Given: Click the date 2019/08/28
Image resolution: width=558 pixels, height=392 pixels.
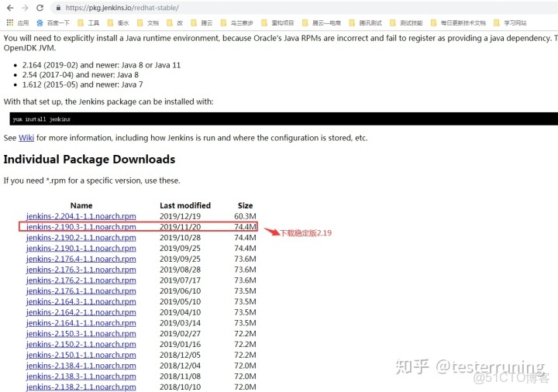Looking at the screenshot, I should 180,270.
